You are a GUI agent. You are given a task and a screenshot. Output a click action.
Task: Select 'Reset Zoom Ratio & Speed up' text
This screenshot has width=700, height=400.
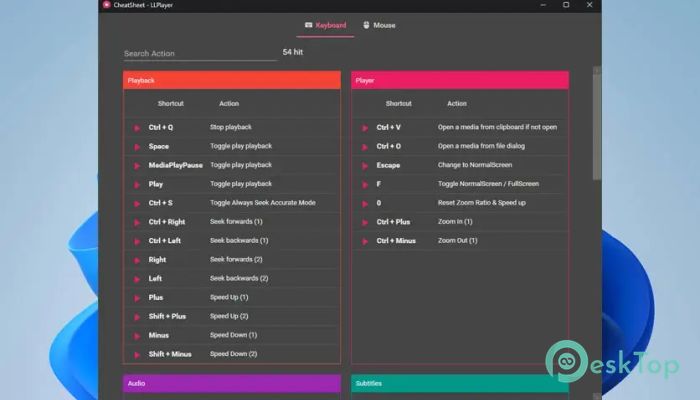pyautogui.click(x=482, y=203)
